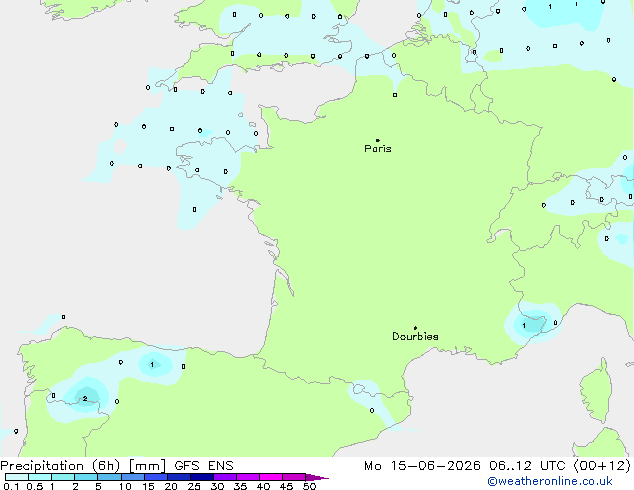Click the "06..12 UTC" time range text
The width and height of the screenshot is (634, 490).
pos(527,466)
